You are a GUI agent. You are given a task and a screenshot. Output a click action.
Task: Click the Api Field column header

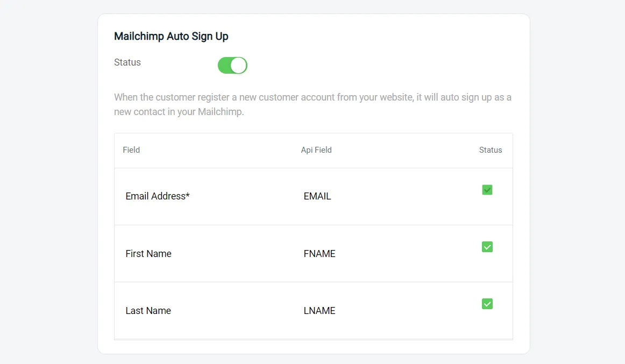click(316, 150)
